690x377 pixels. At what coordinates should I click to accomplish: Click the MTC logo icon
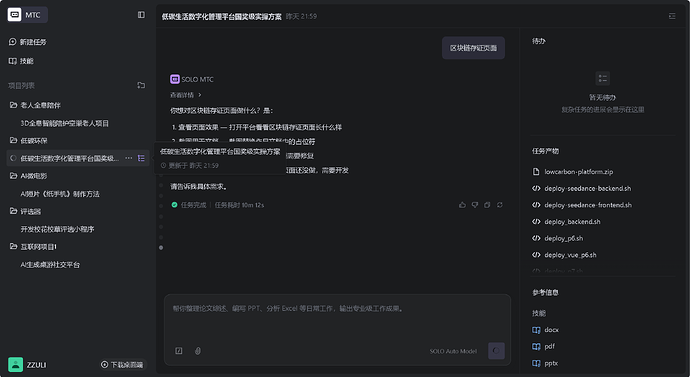pyautogui.click(x=15, y=15)
